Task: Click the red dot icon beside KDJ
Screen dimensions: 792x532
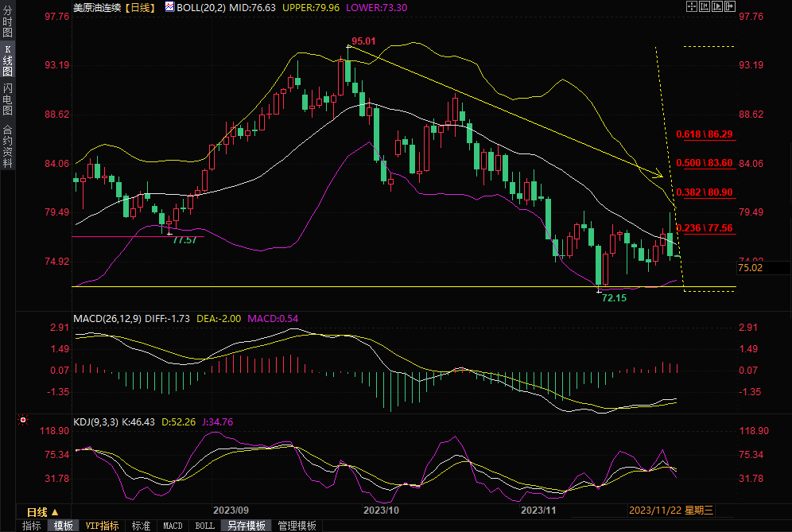Action: coord(22,420)
